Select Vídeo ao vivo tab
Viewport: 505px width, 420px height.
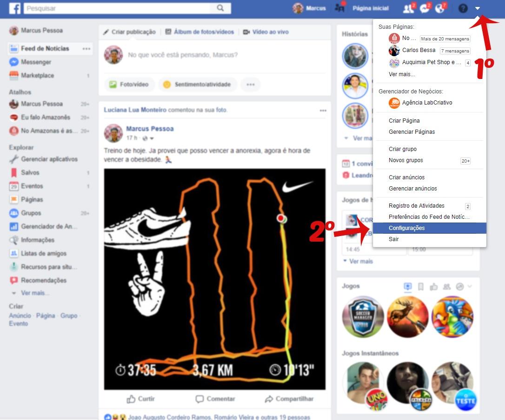[x=266, y=32]
